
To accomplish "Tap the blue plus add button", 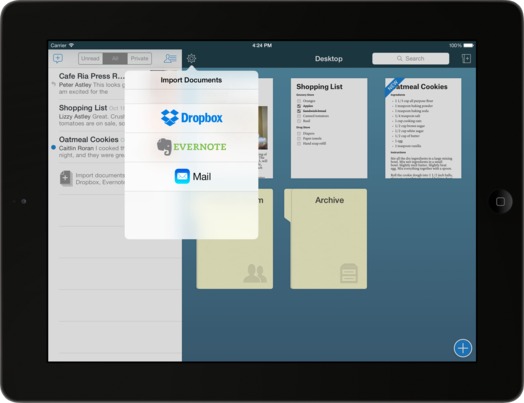I will (463, 348).
